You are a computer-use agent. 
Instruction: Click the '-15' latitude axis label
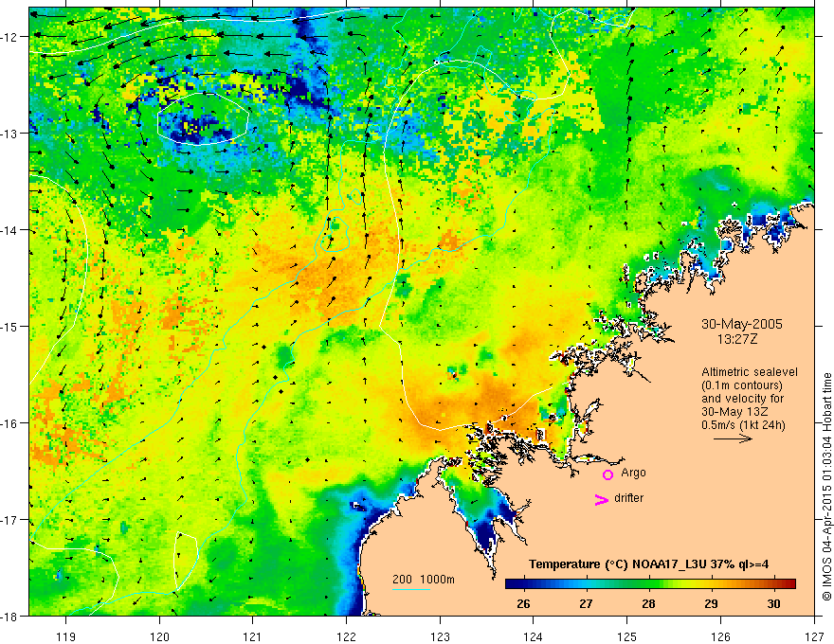pos(9,326)
